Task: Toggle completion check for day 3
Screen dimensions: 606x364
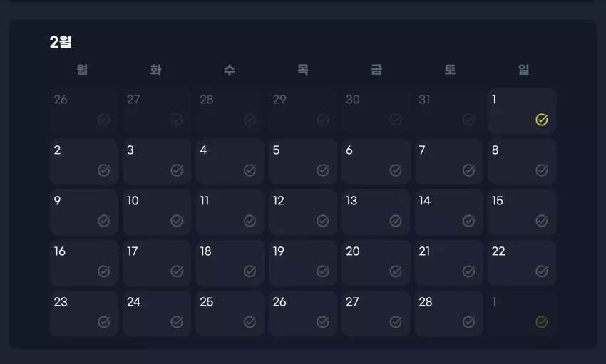Action: (177, 170)
